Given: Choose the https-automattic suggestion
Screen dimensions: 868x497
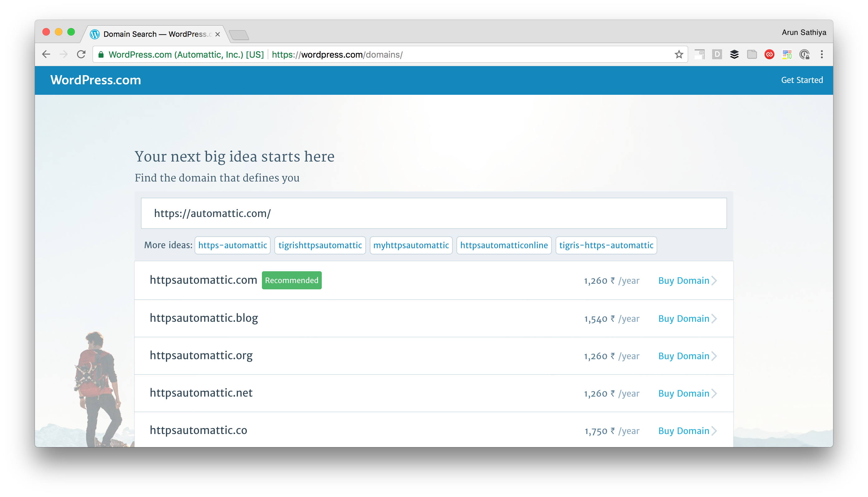Looking at the screenshot, I should pyautogui.click(x=233, y=245).
